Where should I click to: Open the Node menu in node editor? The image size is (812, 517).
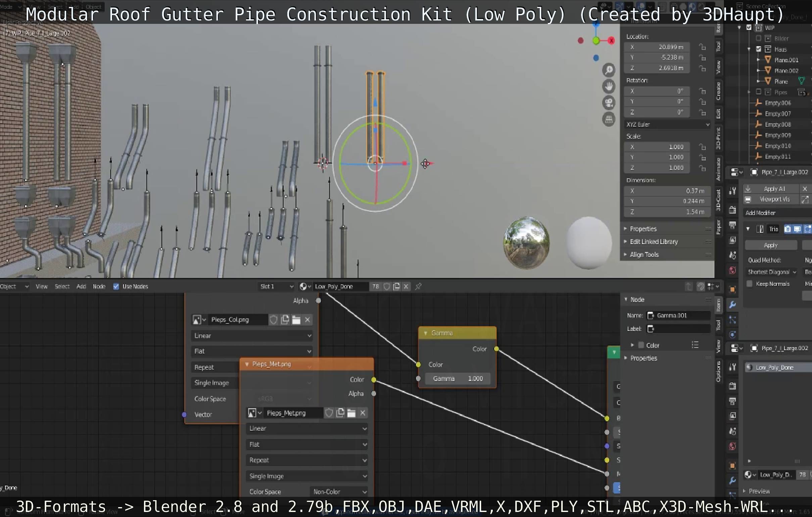99,287
